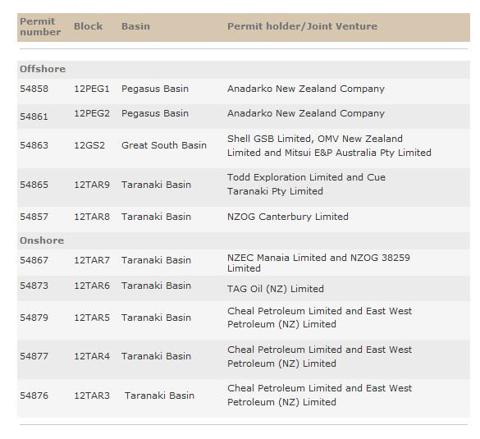Select permit number 54865
Image resolution: width=480 pixels, height=439 pixels.
coord(34,185)
